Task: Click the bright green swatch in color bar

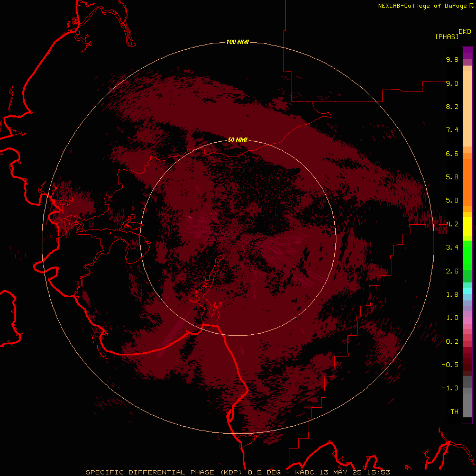Action: [467, 257]
